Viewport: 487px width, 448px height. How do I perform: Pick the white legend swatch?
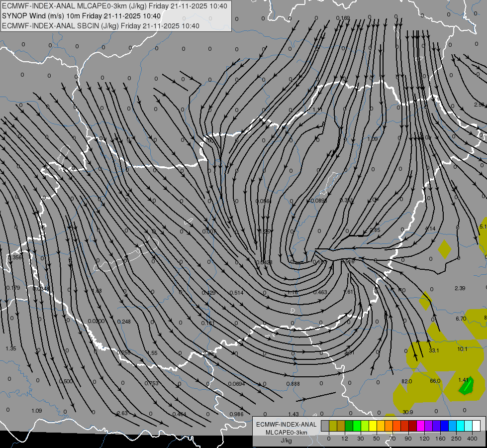(477, 426)
